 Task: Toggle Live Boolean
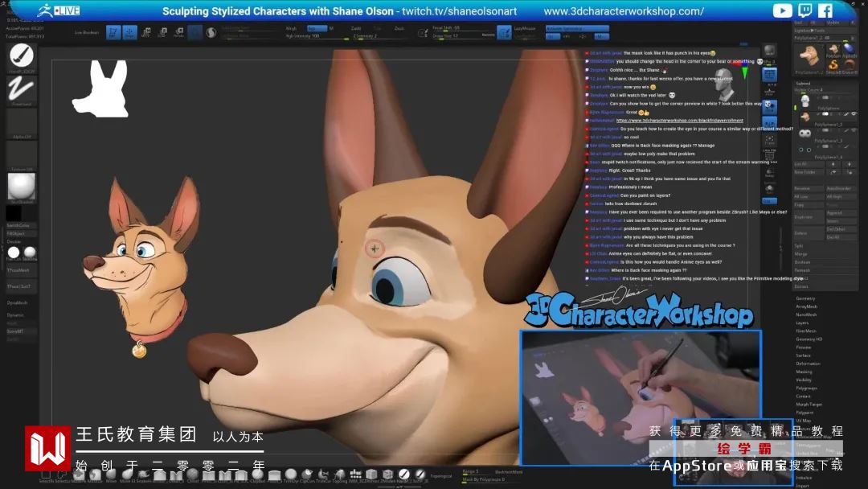click(86, 33)
